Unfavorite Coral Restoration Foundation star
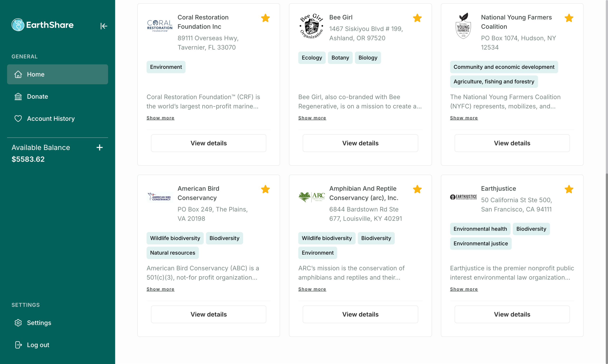The width and height of the screenshot is (608, 364). pyautogui.click(x=265, y=18)
